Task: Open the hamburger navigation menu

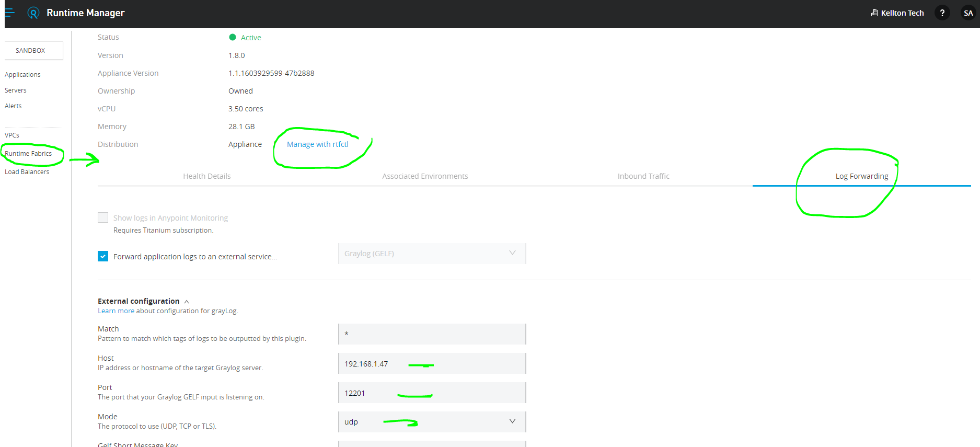Action: click(x=9, y=13)
